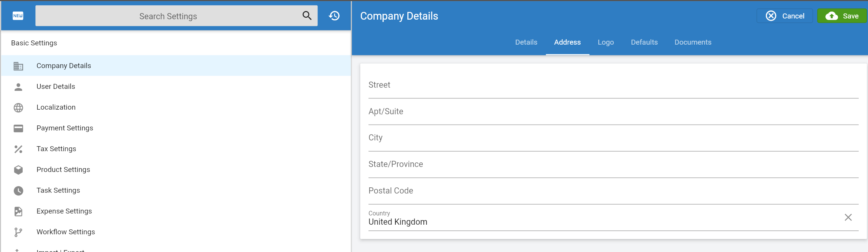Click the NEW badge icon
The image size is (868, 252).
point(18,16)
